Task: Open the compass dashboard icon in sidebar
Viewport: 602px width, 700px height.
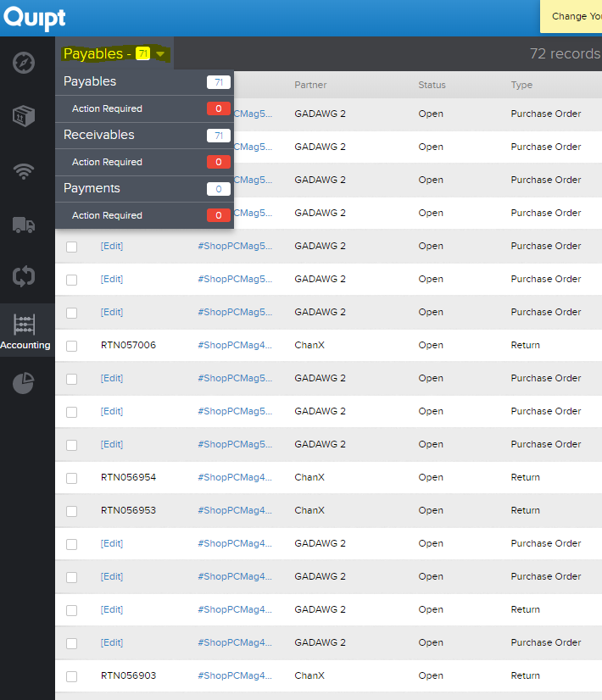Action: point(24,63)
